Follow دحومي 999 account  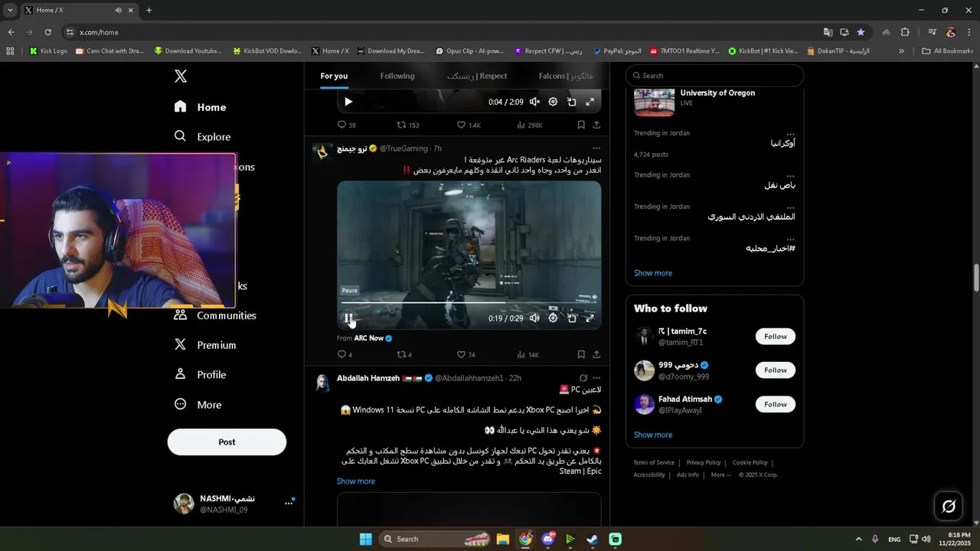point(776,370)
